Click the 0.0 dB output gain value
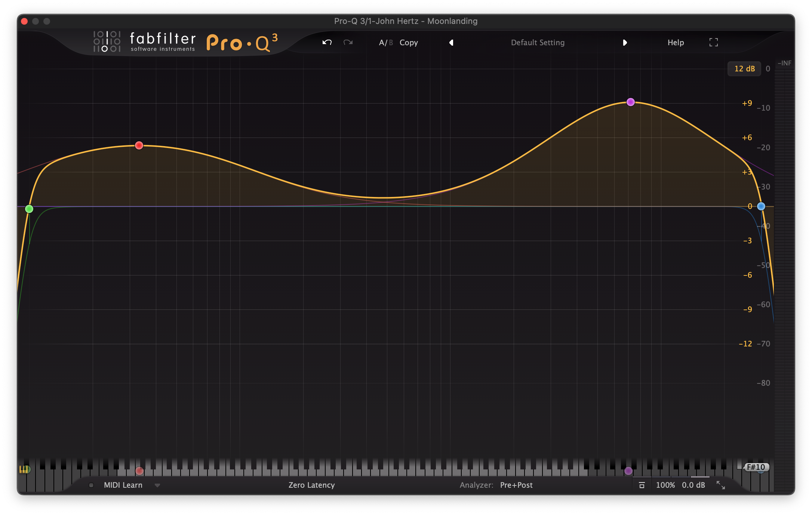This screenshot has width=812, height=515. tap(693, 485)
